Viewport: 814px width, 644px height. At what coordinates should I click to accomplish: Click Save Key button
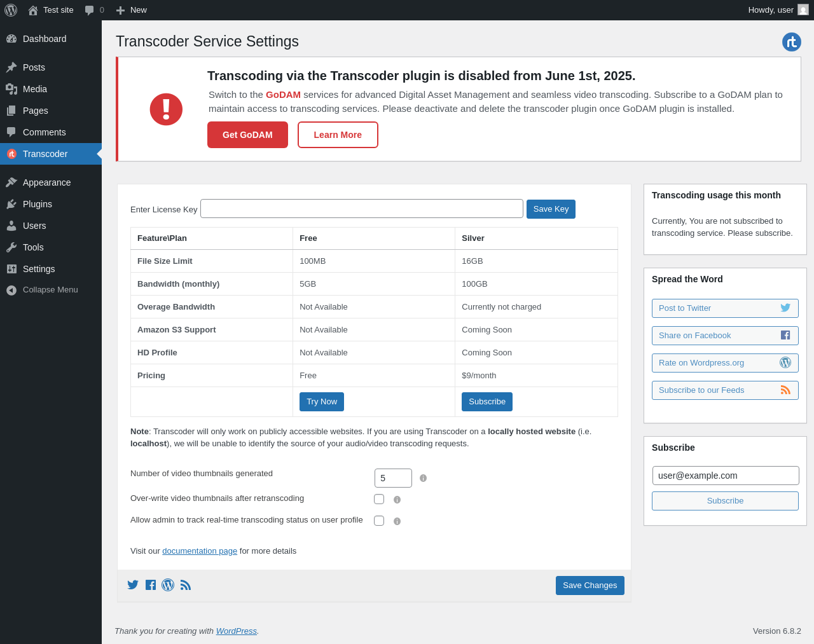[x=551, y=209]
